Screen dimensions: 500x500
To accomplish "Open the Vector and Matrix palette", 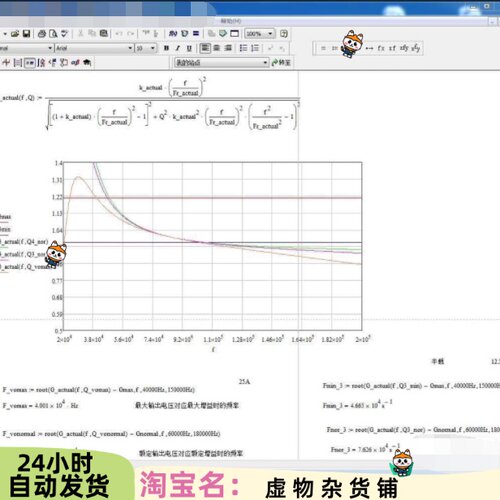I will 18,63.
